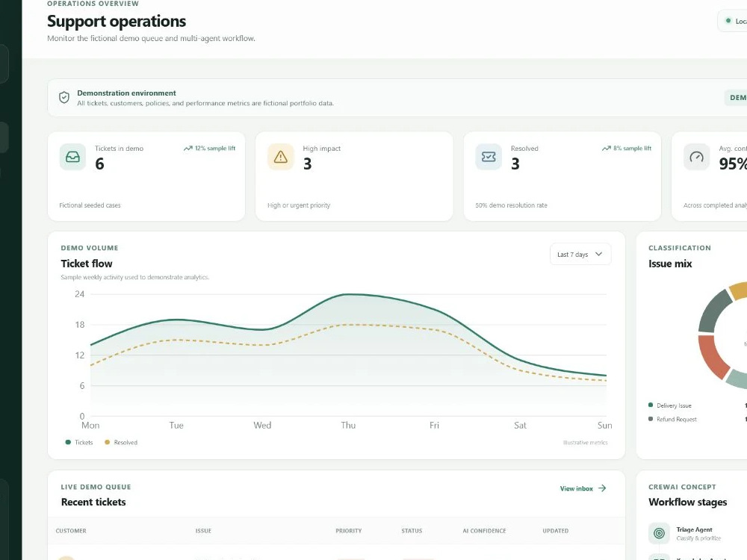The image size is (747, 560).
Task: Click the Demonstration environment title text
Action: coord(127,93)
